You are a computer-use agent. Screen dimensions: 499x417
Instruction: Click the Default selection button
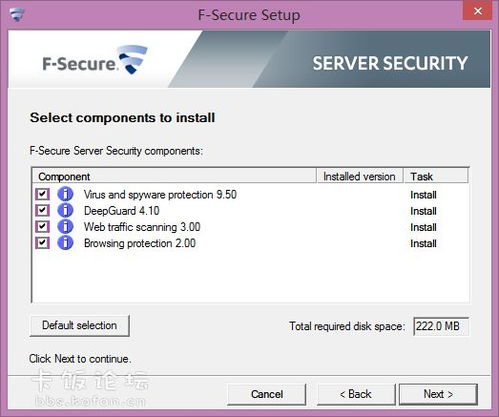click(80, 325)
